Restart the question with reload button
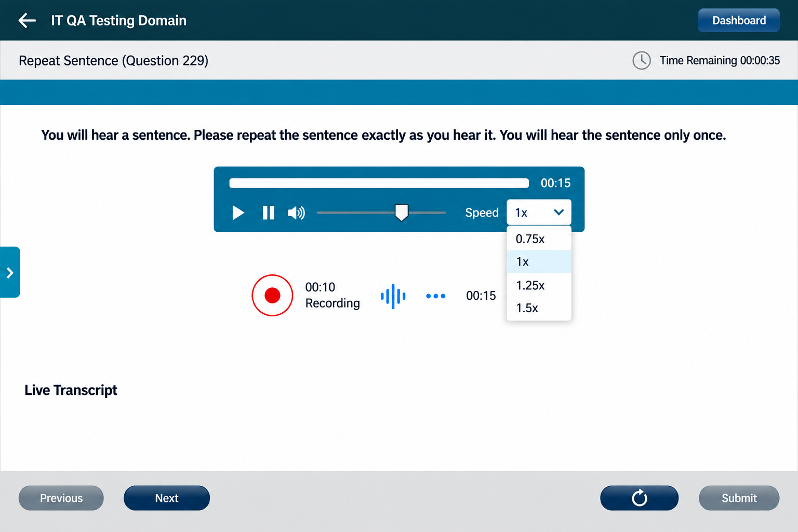This screenshot has width=798, height=532. (x=640, y=498)
